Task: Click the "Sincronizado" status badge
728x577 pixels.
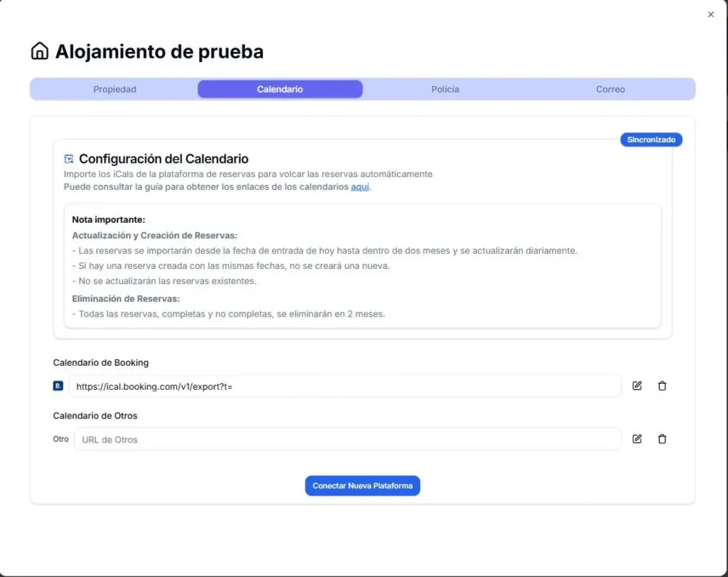Action: pyautogui.click(x=651, y=139)
